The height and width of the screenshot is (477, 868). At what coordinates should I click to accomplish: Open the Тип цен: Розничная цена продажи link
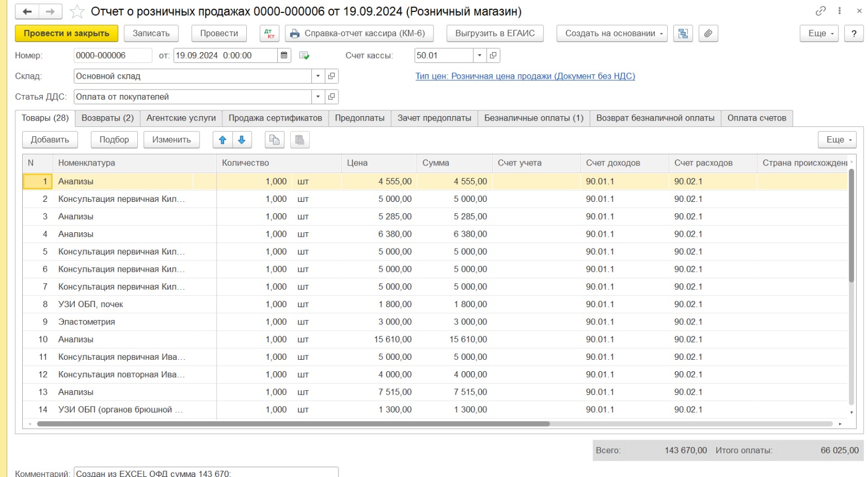pyautogui.click(x=525, y=76)
